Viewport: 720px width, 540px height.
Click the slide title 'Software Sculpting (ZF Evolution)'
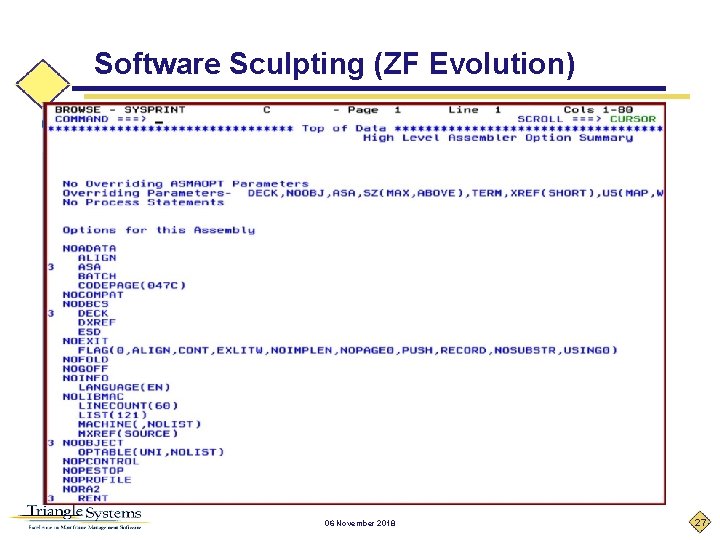[334, 63]
